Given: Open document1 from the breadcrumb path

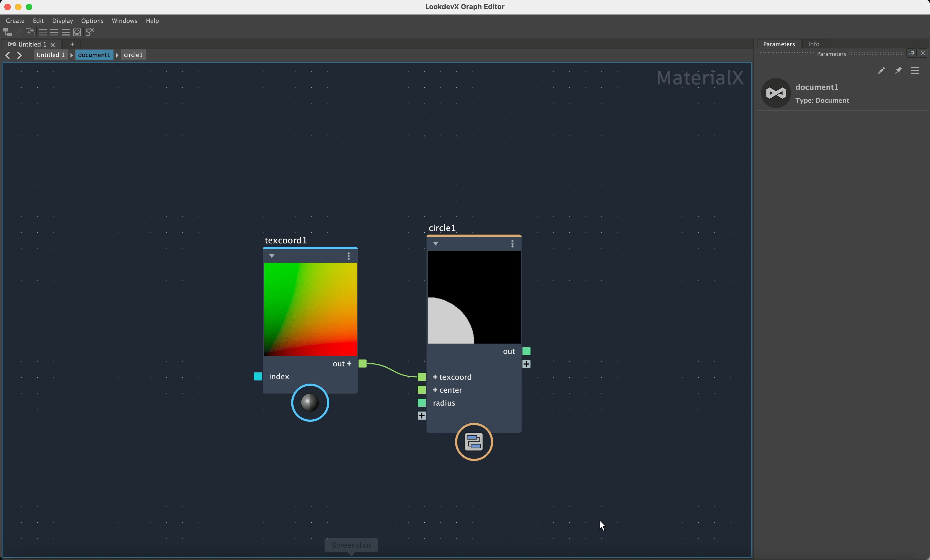Looking at the screenshot, I should [94, 55].
